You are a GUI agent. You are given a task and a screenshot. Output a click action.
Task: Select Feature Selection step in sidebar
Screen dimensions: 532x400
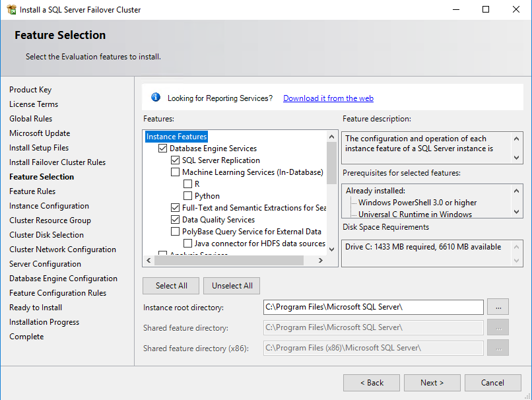click(42, 177)
